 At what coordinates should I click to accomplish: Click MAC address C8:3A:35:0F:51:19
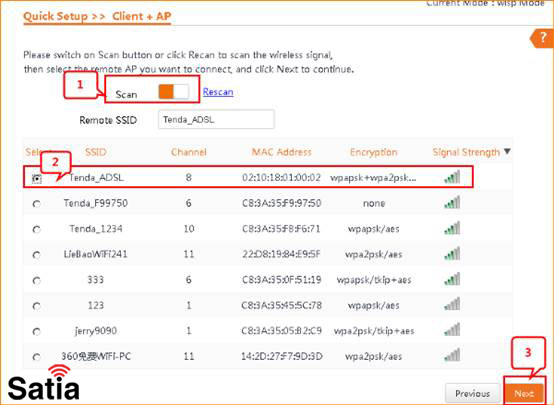282,280
